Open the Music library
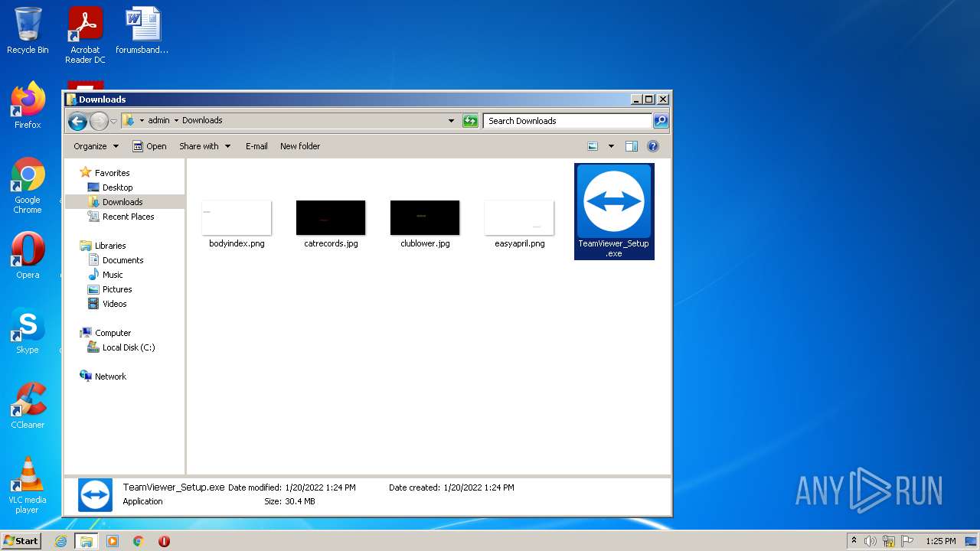This screenshot has height=551, width=980. point(113,275)
